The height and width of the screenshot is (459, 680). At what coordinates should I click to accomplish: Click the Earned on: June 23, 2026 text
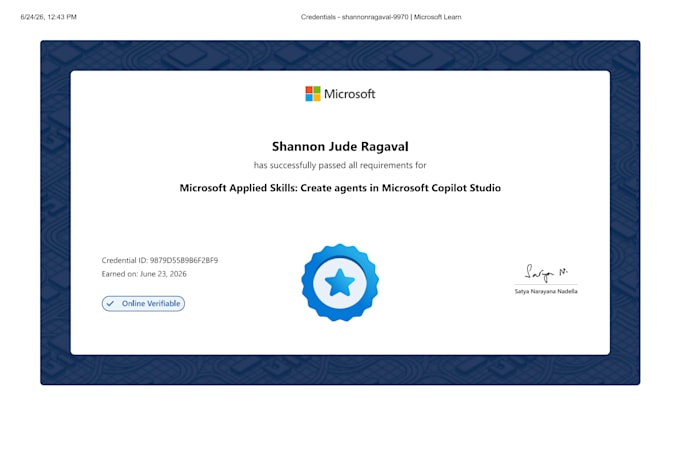click(x=144, y=274)
